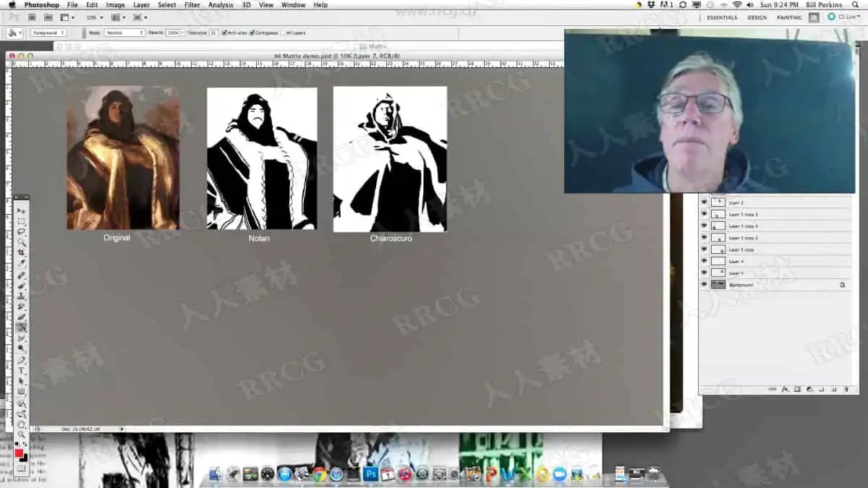868x488 pixels.
Task: Click the red foreground color swatch
Action: 20,453
